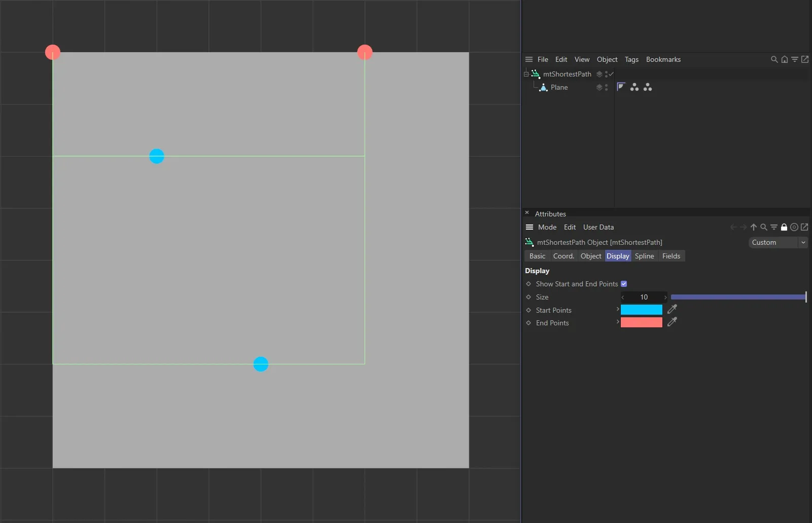Click the navigate-back arrow in Attributes panel
812x523 pixels.
[734, 227]
